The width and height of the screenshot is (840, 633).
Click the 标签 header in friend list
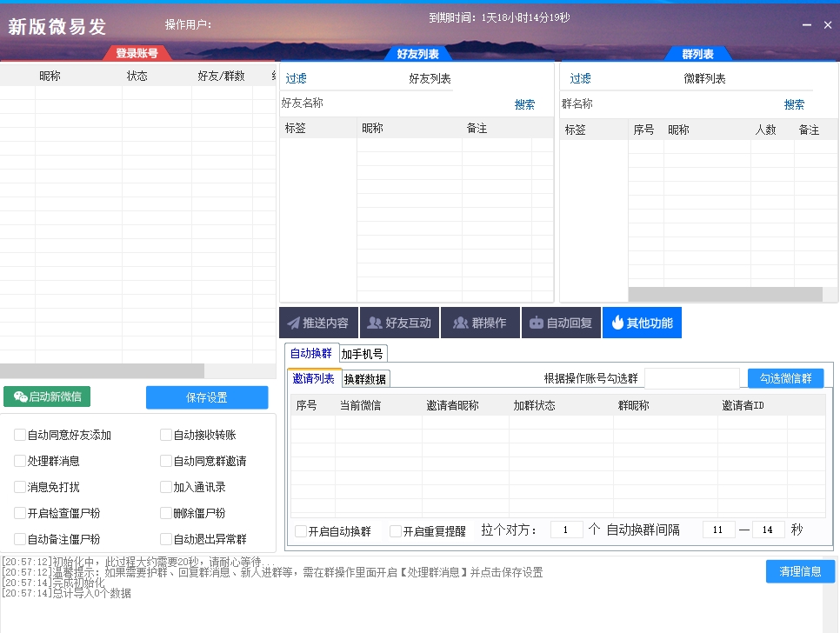[295, 128]
